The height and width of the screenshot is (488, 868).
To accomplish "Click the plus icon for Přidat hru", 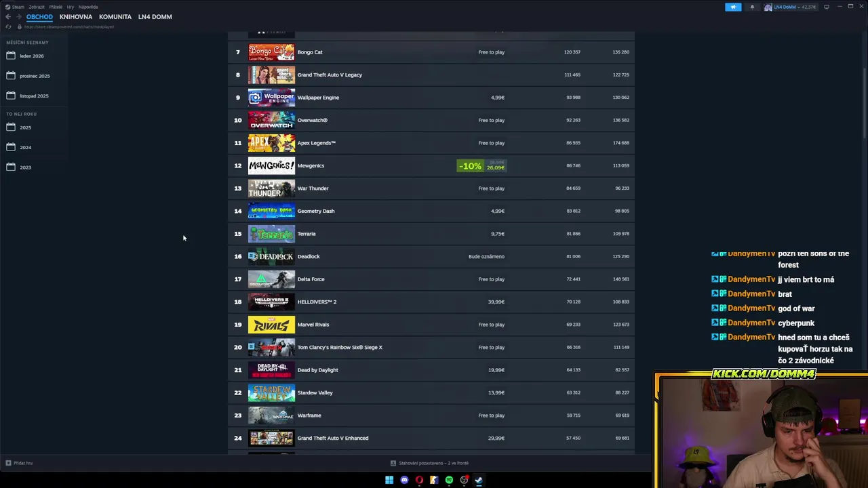I will [x=8, y=463].
